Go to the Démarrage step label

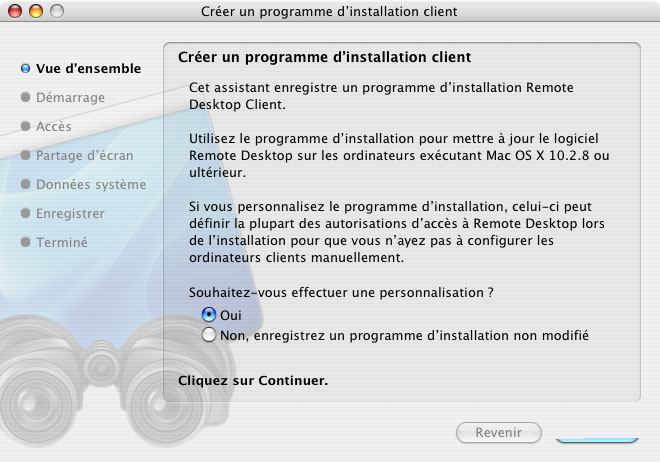pyautogui.click(x=70, y=97)
